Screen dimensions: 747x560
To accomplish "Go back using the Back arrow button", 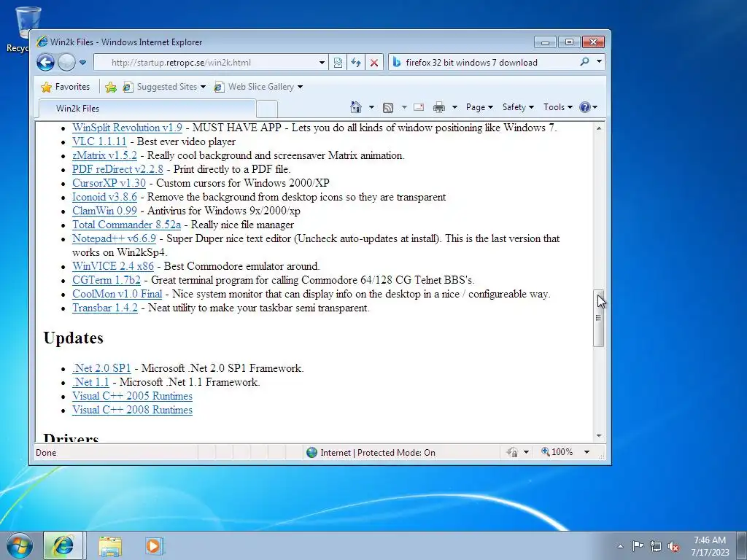I will pos(46,63).
